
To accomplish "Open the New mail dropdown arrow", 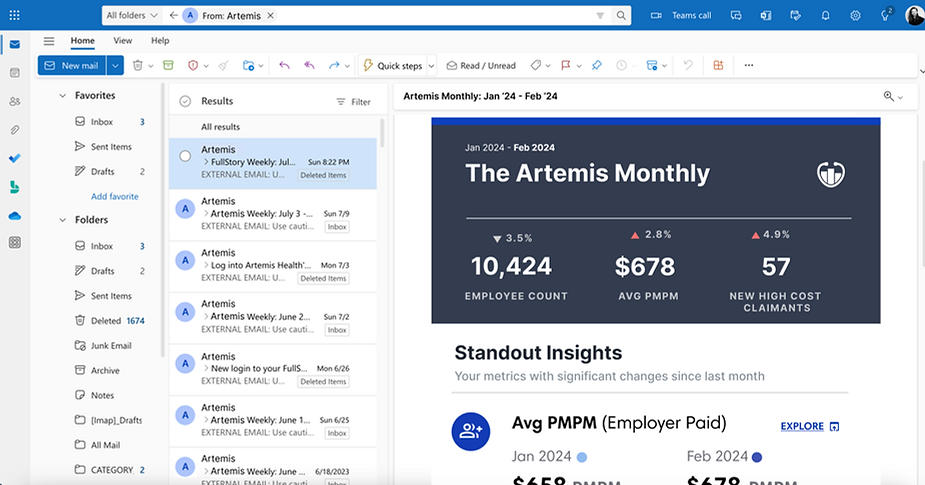I will tap(115, 65).
